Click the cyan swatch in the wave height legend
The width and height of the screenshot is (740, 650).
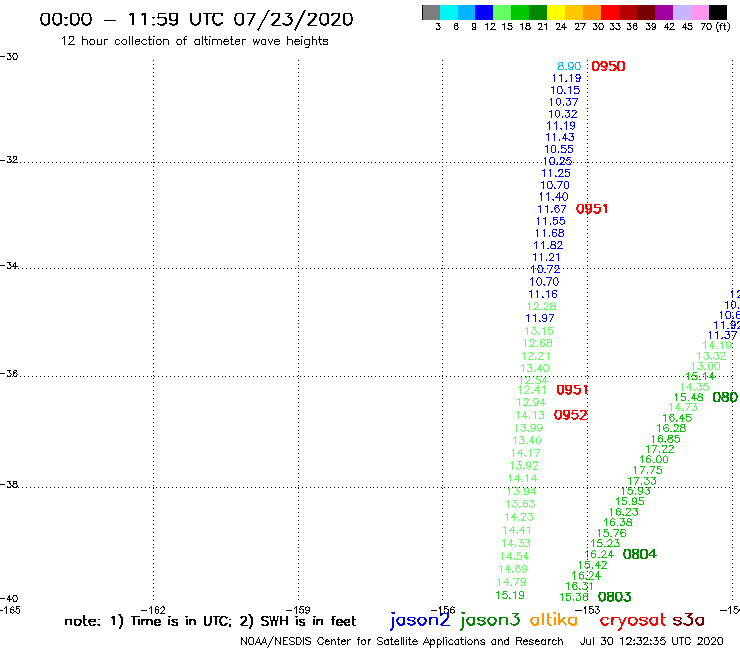[449, 12]
